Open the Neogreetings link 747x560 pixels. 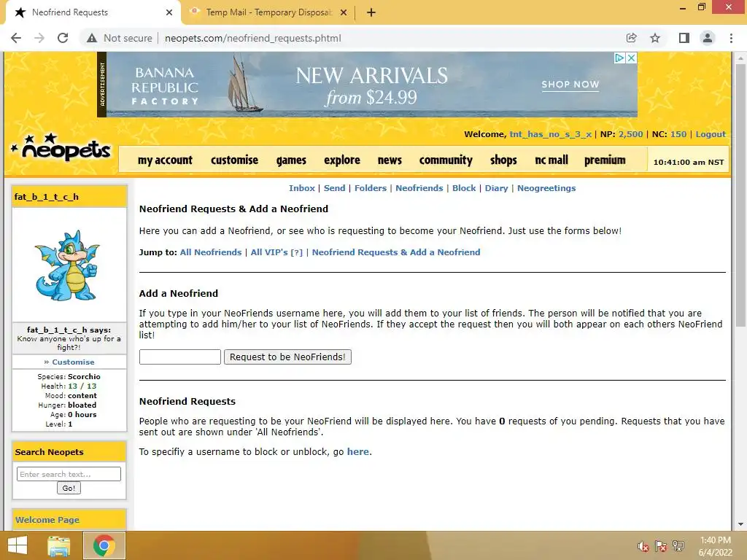pyautogui.click(x=546, y=188)
